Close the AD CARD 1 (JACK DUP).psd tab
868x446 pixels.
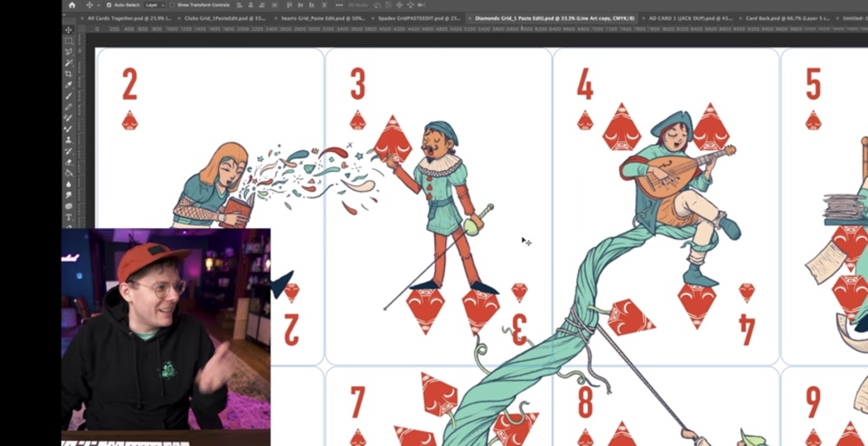644,17
